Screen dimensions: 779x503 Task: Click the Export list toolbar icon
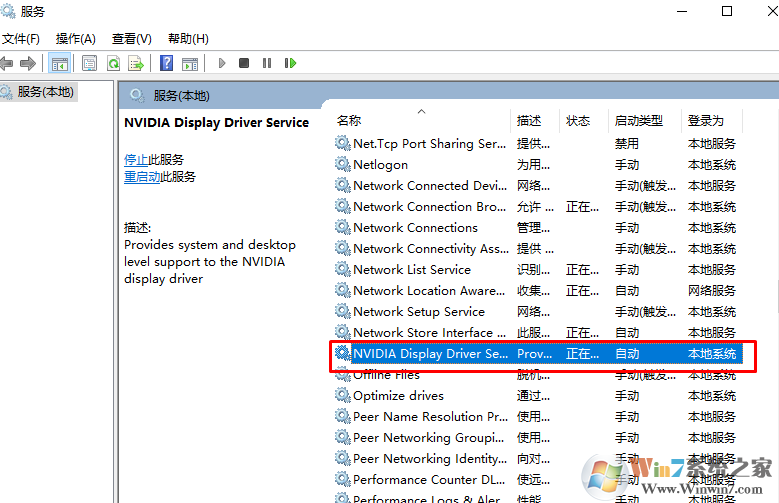pos(136,63)
